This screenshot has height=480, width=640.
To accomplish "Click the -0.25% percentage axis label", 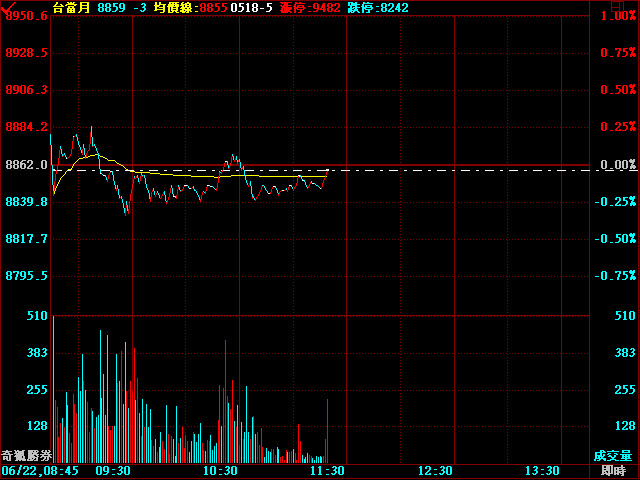I will 615,202.
